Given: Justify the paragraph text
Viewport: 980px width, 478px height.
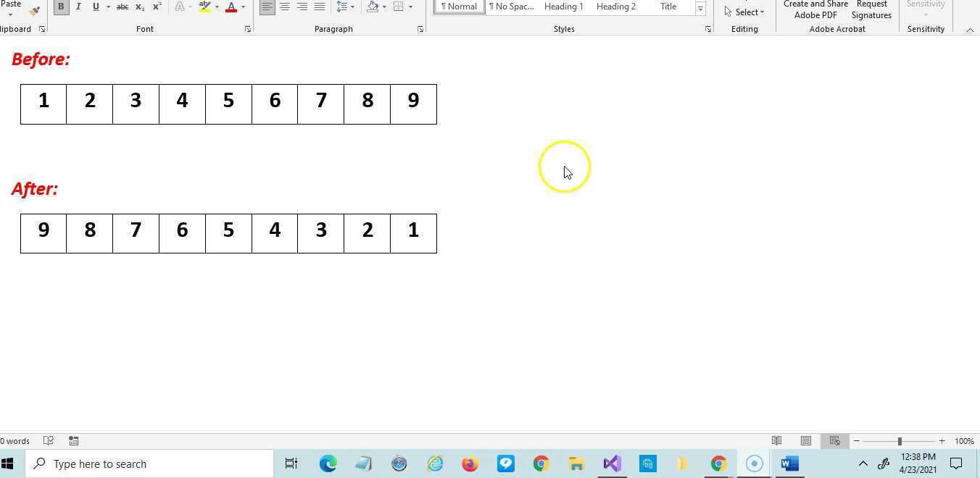Looking at the screenshot, I should click(x=320, y=7).
